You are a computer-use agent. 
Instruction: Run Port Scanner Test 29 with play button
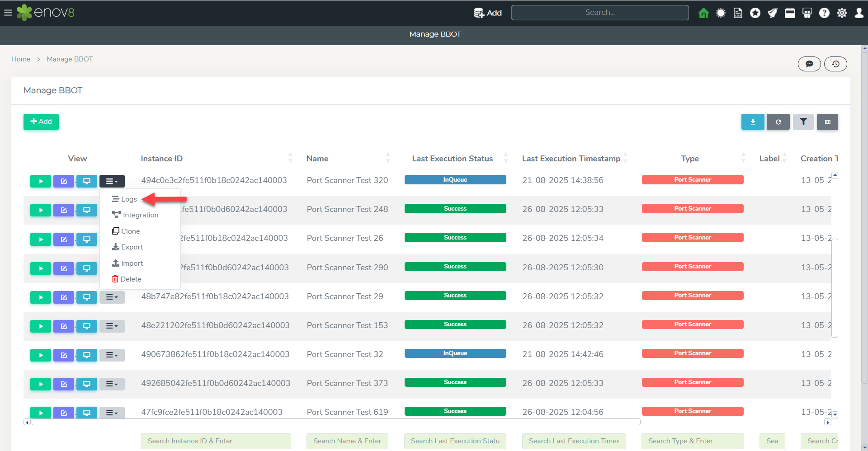(41, 297)
